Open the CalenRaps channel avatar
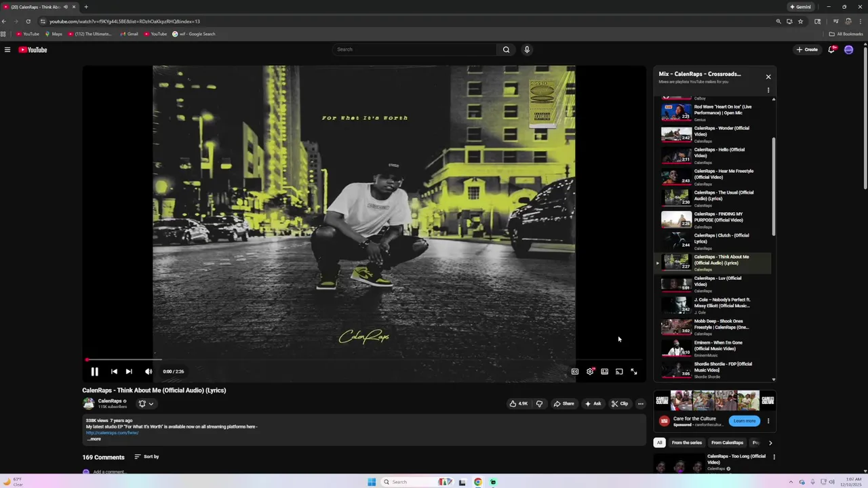The width and height of the screenshot is (868, 488). pos(88,403)
